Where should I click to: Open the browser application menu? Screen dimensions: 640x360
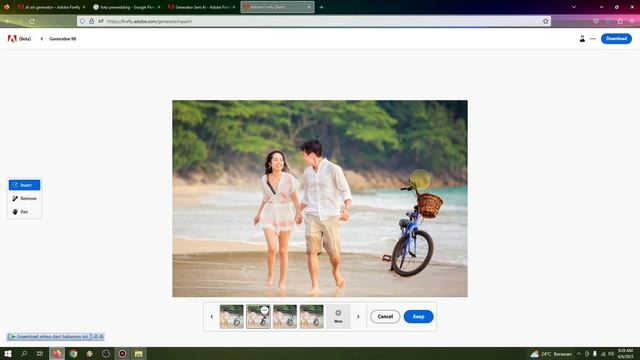click(632, 21)
